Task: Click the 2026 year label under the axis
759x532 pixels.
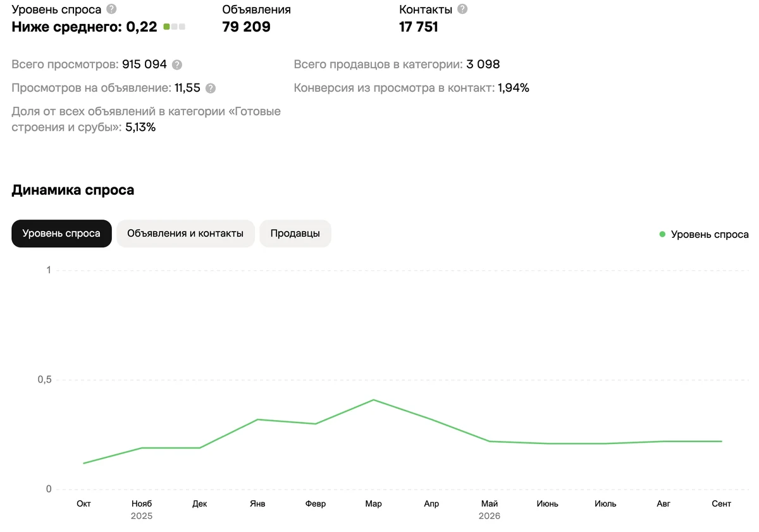Action: tap(490, 516)
